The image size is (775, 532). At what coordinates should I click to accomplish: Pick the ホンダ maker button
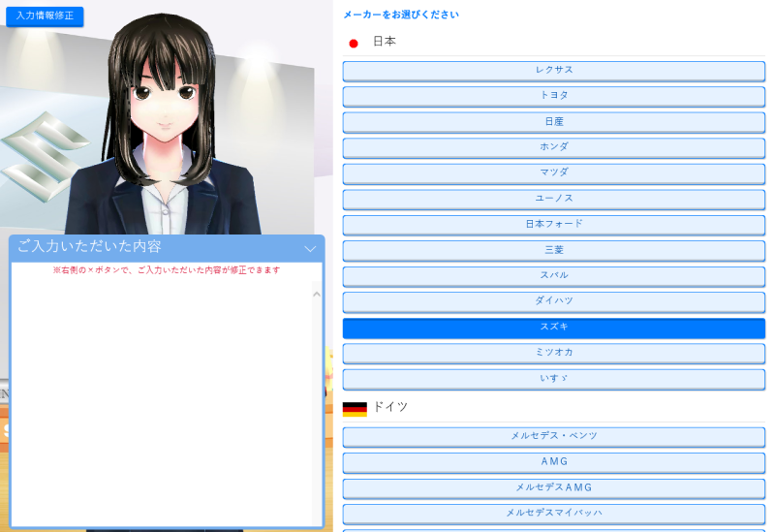tap(553, 148)
